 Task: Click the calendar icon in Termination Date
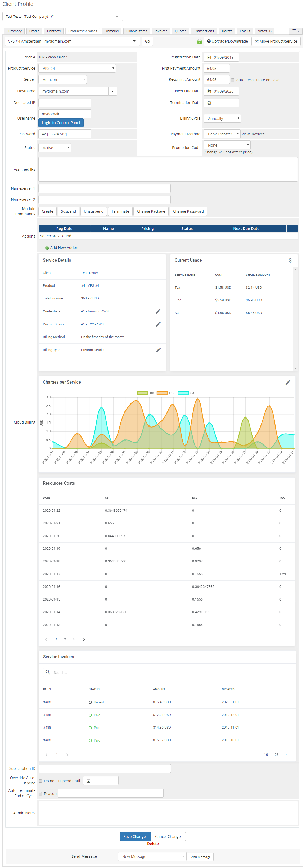pos(209,103)
